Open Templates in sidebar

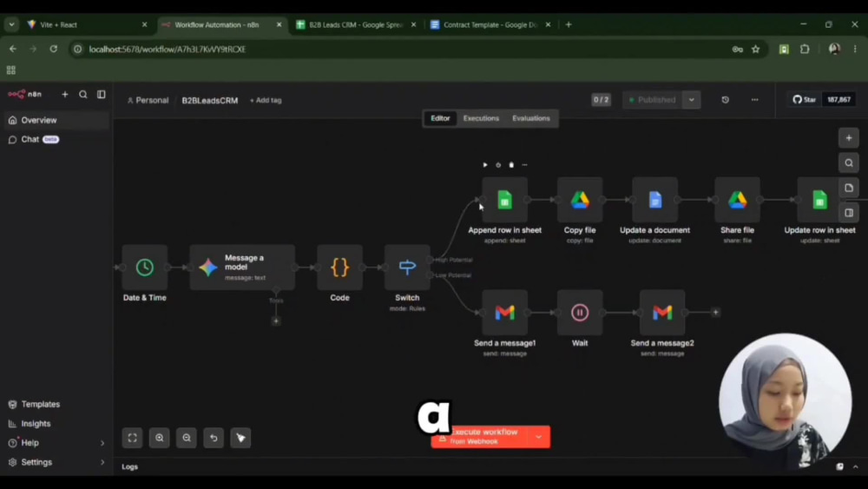(x=56, y=404)
